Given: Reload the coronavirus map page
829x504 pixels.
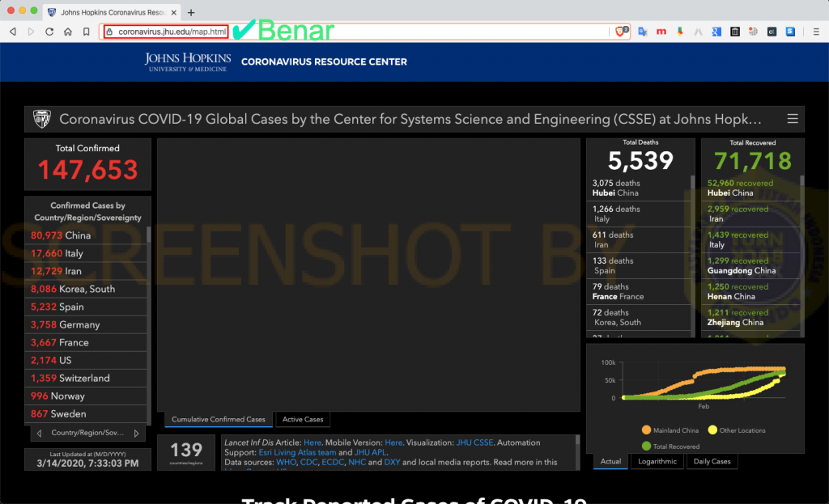Looking at the screenshot, I should (x=49, y=32).
